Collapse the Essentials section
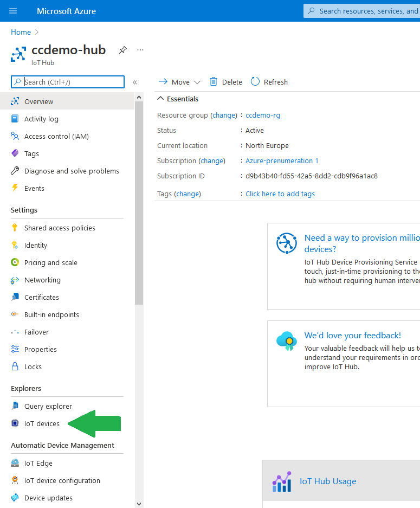The width and height of the screenshot is (420, 508). 160,99
